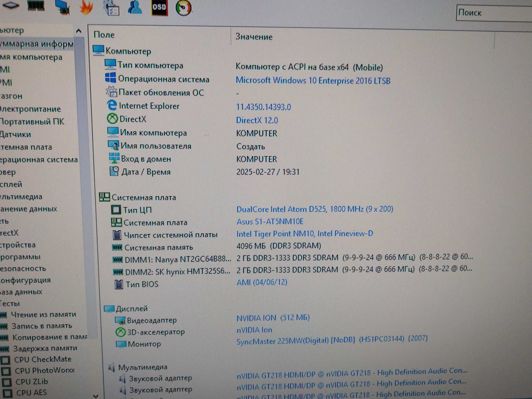Open the gauge benchmark toolbar icon
The width and height of the screenshot is (532, 399).
point(184,7)
